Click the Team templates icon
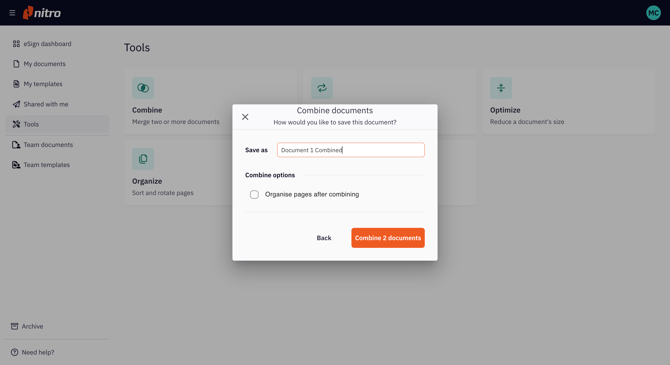The height and width of the screenshot is (365, 670). (x=16, y=165)
